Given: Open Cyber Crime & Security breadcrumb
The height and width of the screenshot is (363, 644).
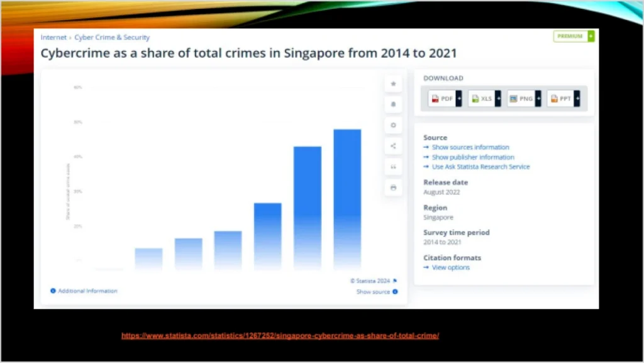Looking at the screenshot, I should point(112,37).
